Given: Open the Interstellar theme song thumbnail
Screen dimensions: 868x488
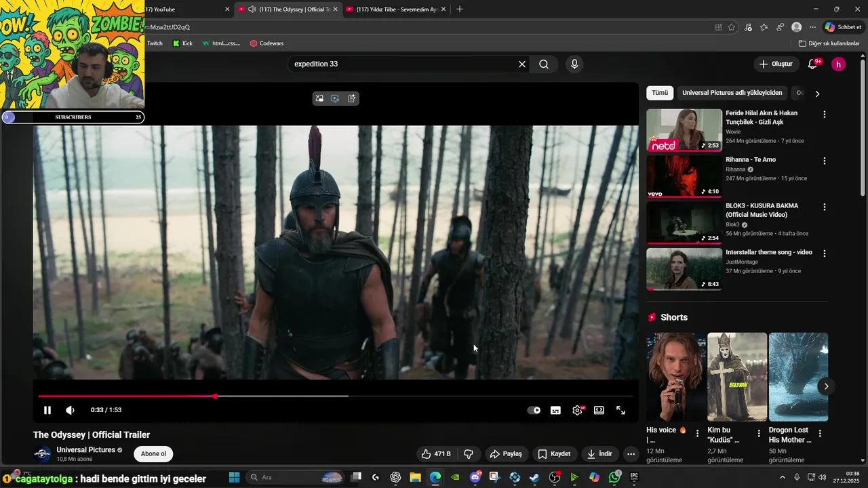Looking at the screenshot, I should tap(684, 269).
